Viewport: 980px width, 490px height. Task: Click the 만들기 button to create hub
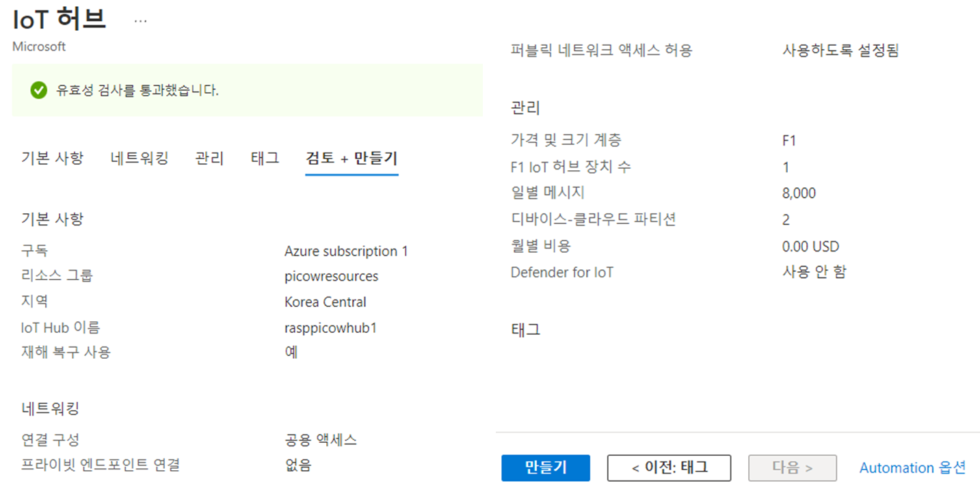[x=546, y=468]
